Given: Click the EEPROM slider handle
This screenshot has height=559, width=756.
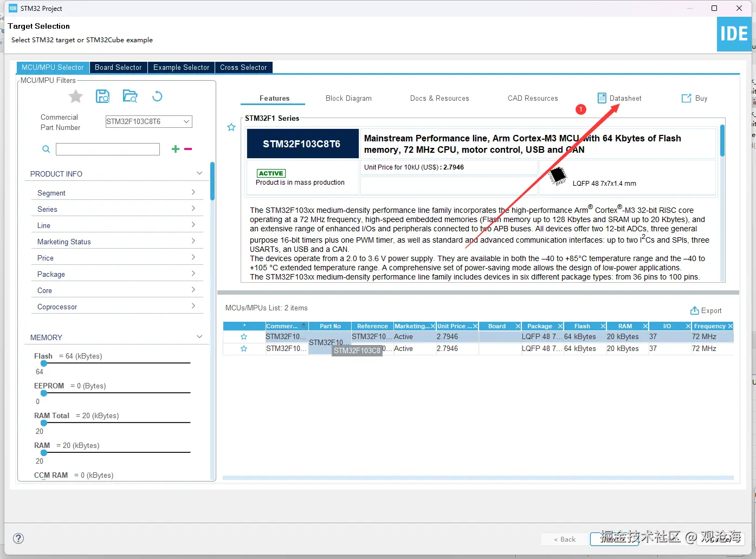Looking at the screenshot, I should click(44, 393).
